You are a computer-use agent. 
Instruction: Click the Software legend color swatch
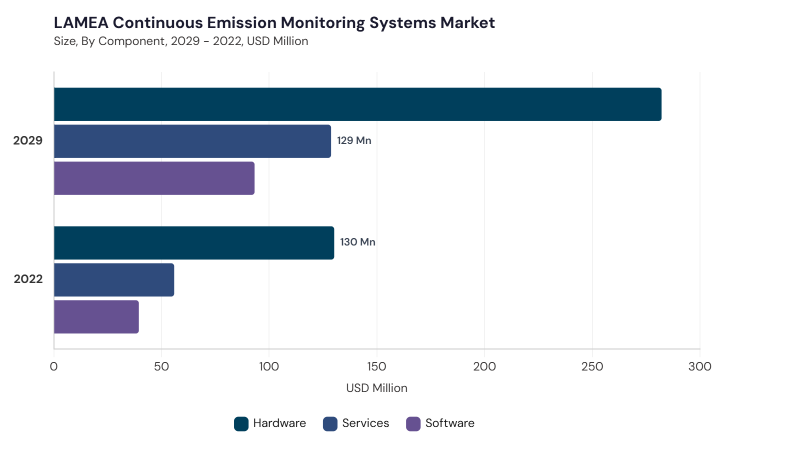click(x=413, y=424)
